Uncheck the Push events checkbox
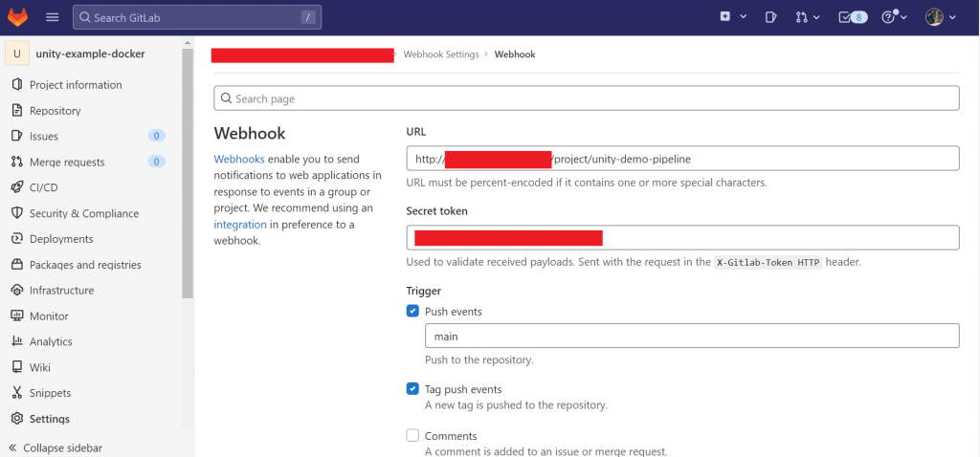The image size is (980, 457). (412, 311)
